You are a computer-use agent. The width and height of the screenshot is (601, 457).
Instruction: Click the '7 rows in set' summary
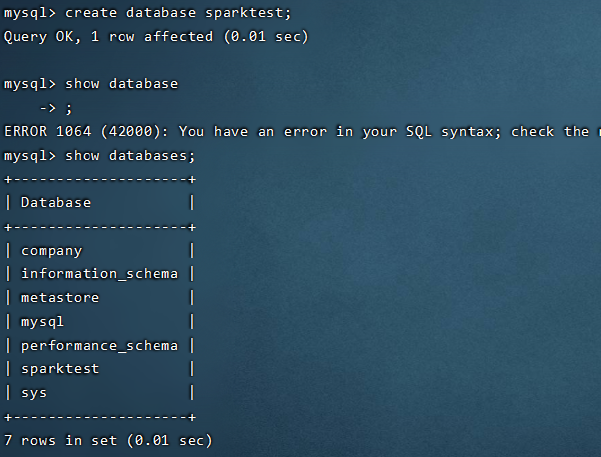point(60,440)
